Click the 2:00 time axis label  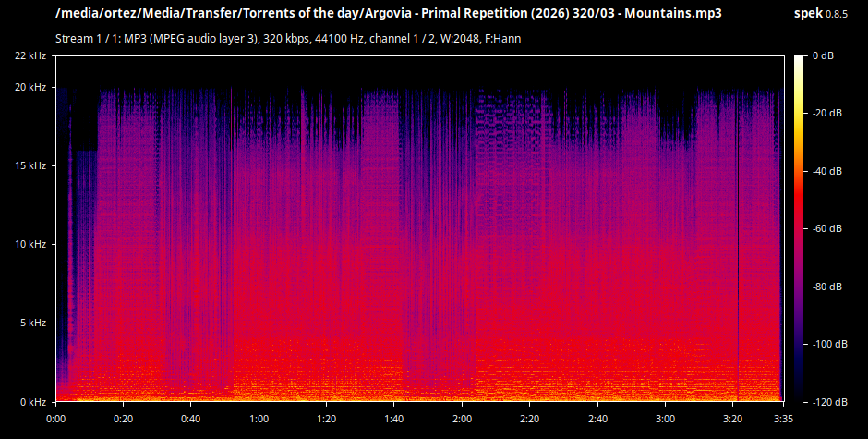point(462,419)
